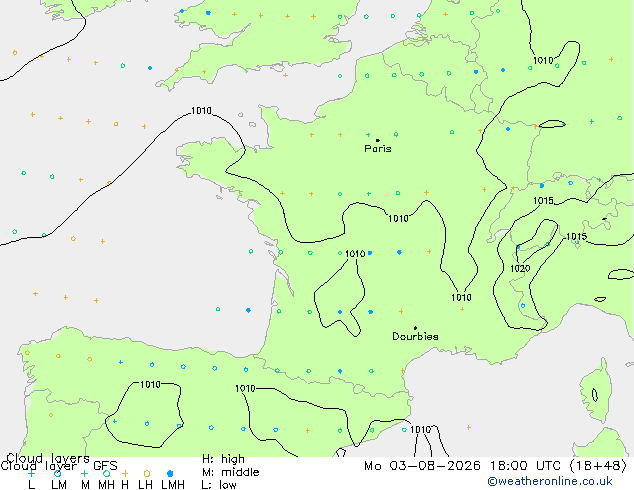This screenshot has width=634, height=490.
Task: Open the weatheronline.co.uk copyright link
Action: [550, 481]
